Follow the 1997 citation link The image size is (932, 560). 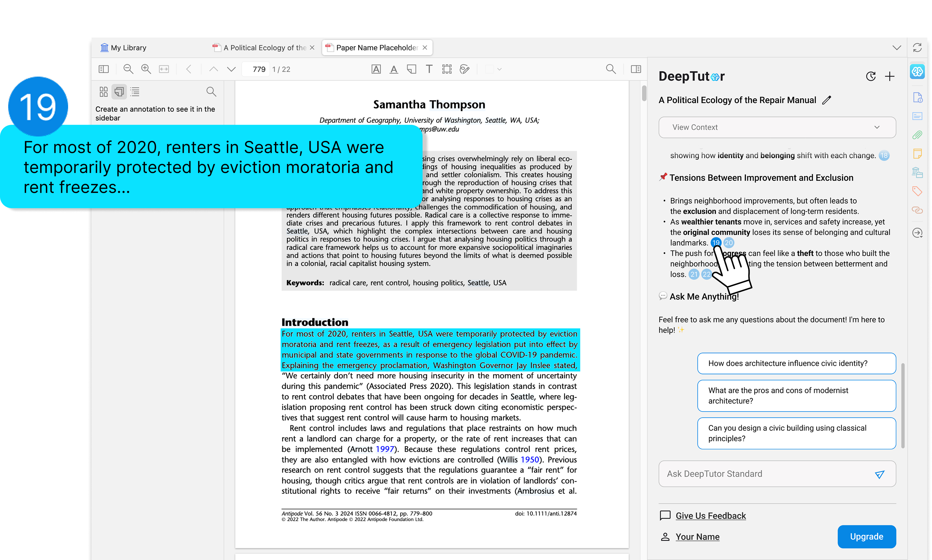click(385, 449)
